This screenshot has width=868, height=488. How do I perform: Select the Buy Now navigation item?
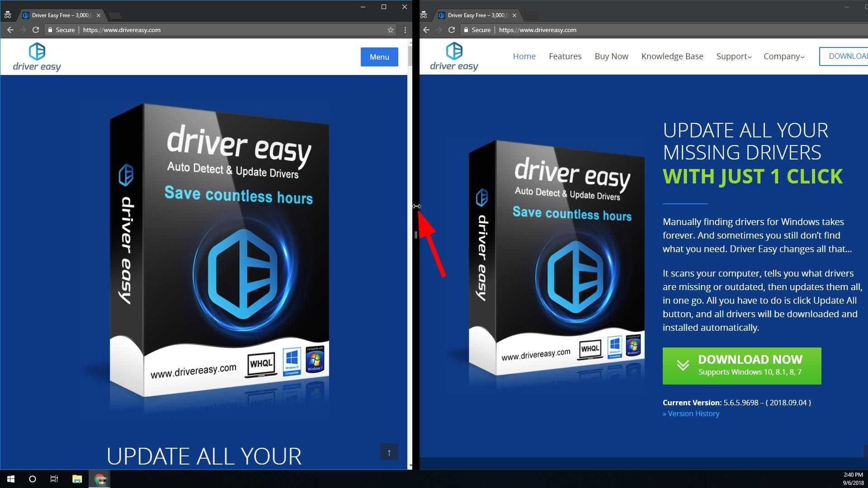[611, 56]
